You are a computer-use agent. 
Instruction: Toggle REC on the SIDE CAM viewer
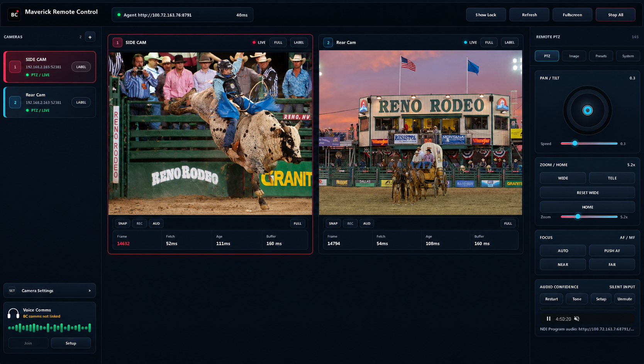point(139,223)
